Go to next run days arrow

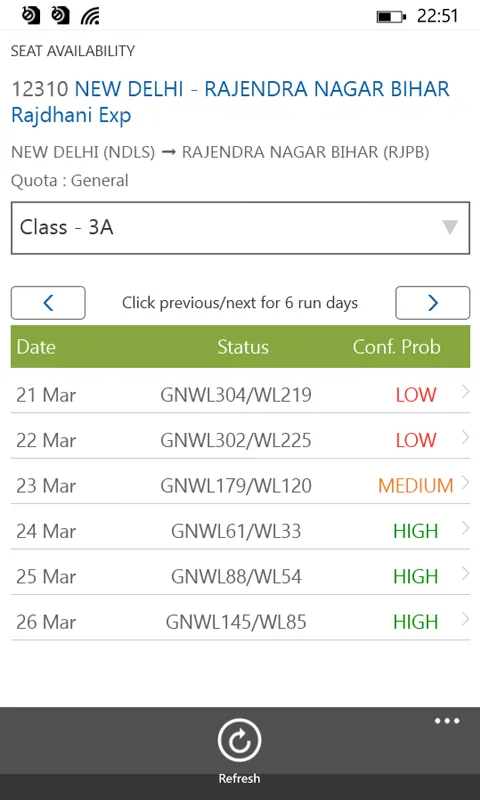433,303
